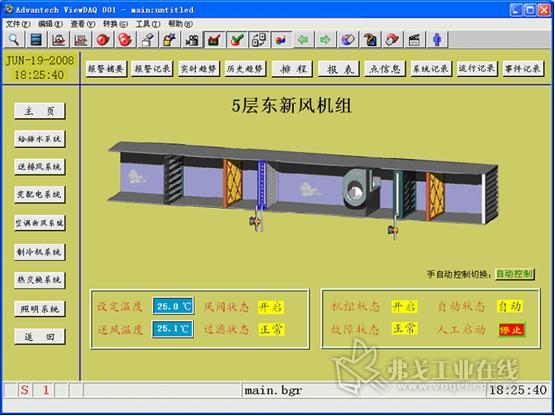555x416 pixels.
Task: Click main.bgr in the status bar
Action: (273, 391)
